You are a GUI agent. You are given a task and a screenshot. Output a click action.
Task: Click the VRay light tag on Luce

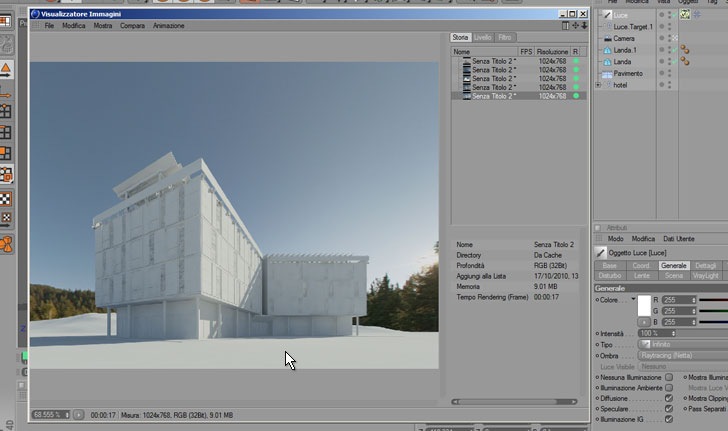[685, 15]
